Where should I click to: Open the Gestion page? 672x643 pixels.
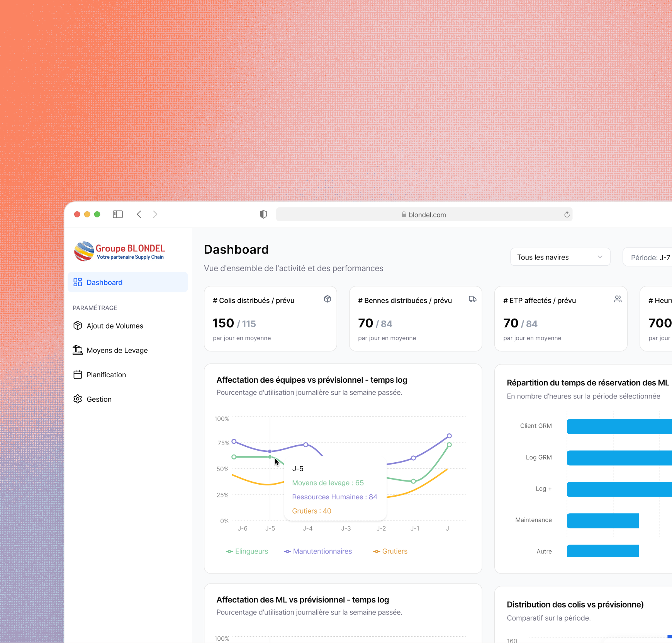[x=99, y=399]
